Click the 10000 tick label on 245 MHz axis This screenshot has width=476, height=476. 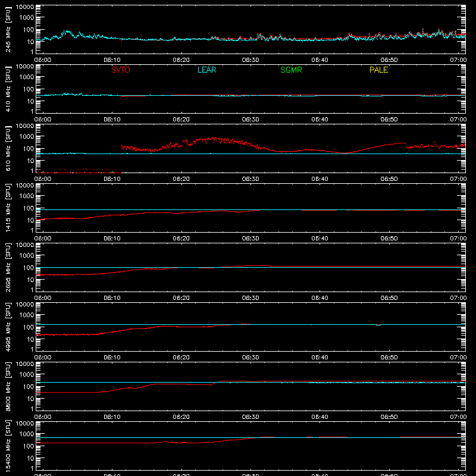pyautogui.click(x=25, y=7)
